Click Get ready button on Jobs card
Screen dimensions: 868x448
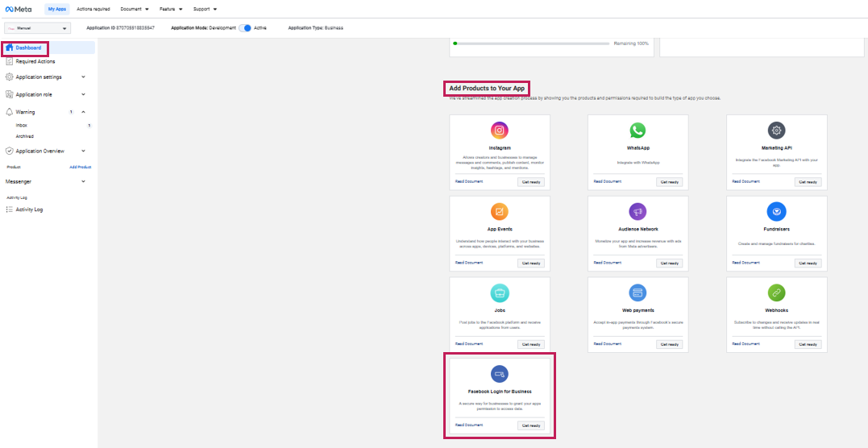(530, 344)
